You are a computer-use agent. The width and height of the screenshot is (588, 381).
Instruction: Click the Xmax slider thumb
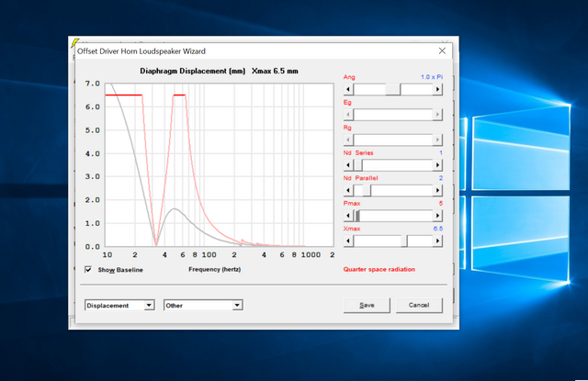point(404,241)
